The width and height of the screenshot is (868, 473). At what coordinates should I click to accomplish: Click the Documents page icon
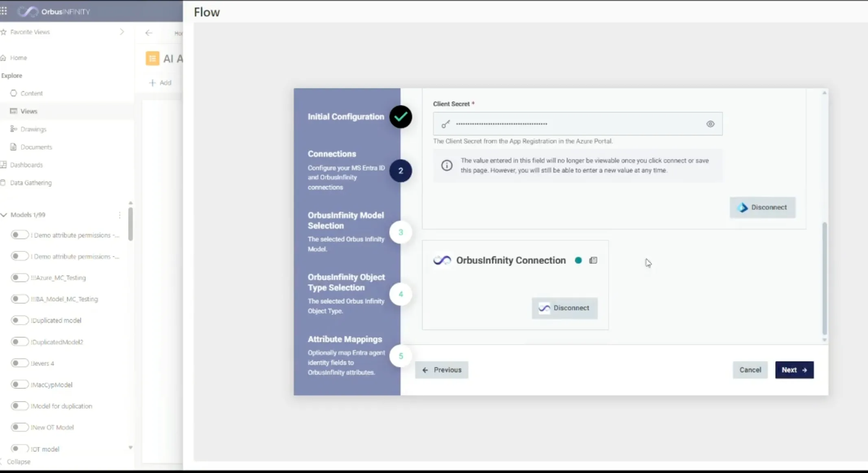13,147
